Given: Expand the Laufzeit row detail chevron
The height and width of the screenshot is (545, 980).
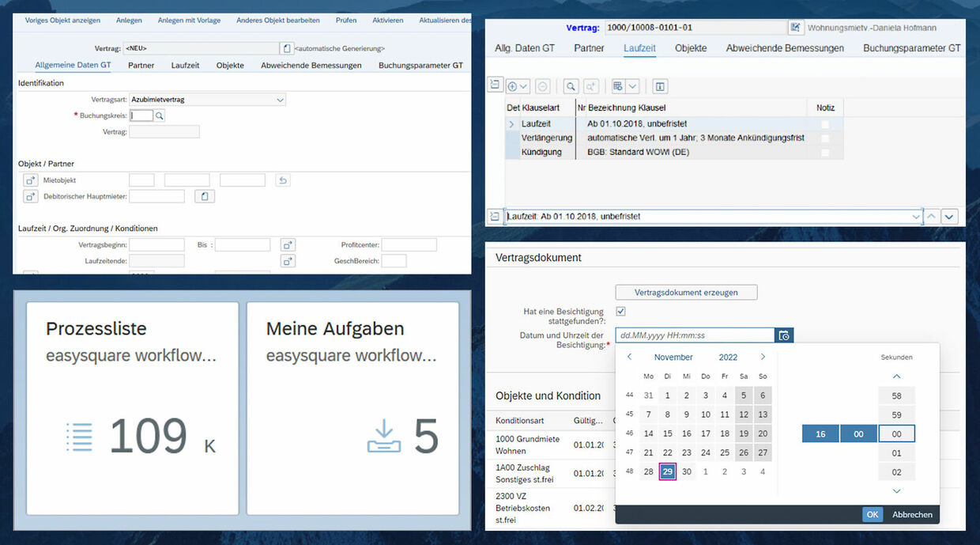Looking at the screenshot, I should (x=511, y=124).
